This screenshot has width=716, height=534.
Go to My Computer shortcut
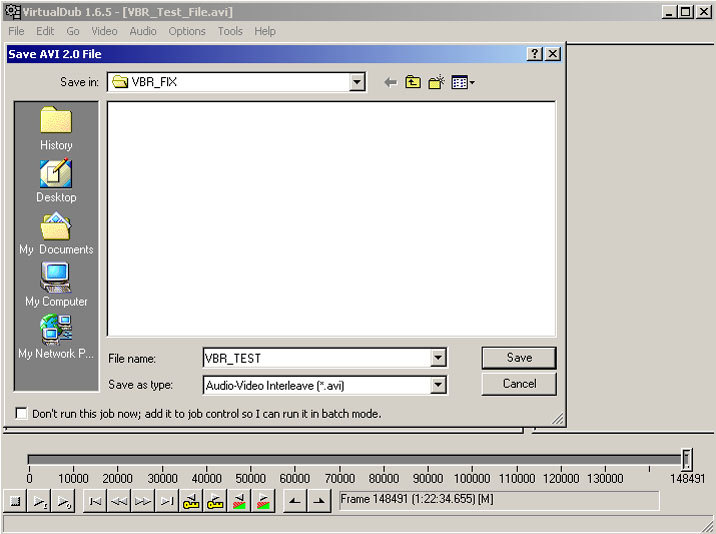pos(56,285)
